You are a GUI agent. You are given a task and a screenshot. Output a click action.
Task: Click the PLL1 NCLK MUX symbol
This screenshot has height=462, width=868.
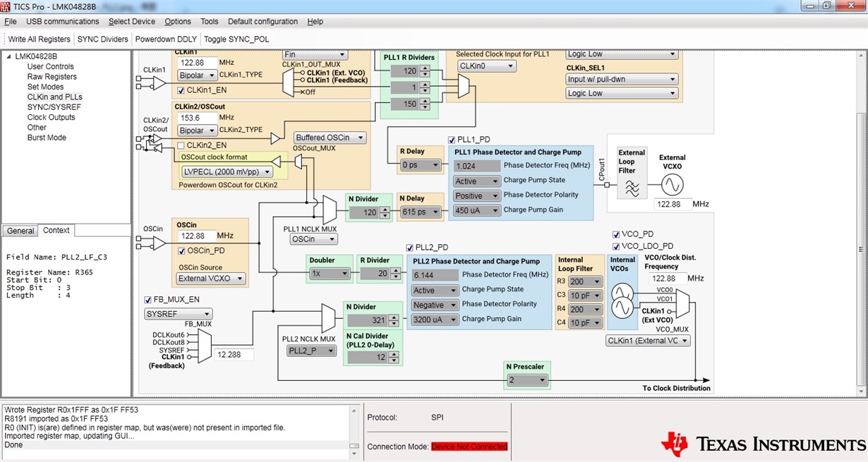pos(330,208)
